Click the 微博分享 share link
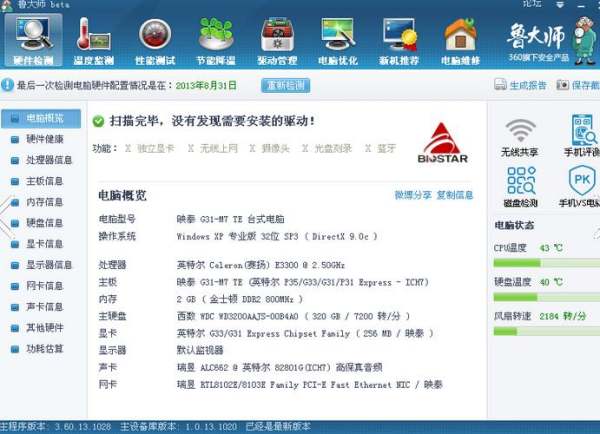The width and height of the screenshot is (600, 434). pyautogui.click(x=413, y=195)
